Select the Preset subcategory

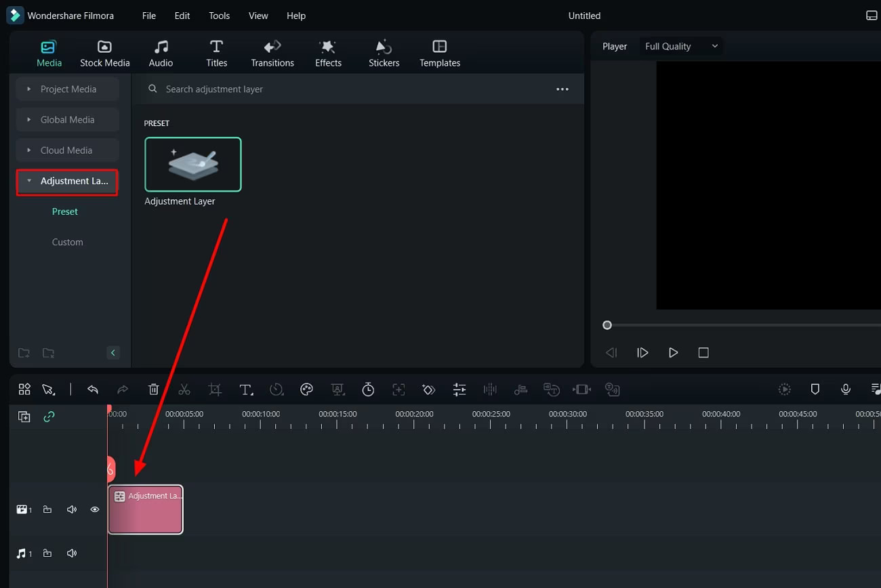pyautogui.click(x=65, y=211)
